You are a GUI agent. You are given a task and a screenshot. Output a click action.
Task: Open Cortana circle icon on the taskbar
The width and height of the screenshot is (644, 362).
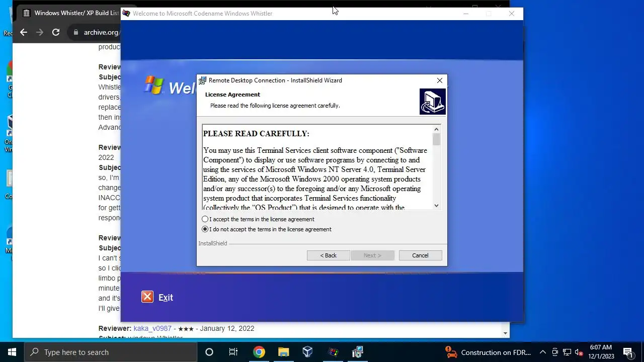[x=209, y=352]
